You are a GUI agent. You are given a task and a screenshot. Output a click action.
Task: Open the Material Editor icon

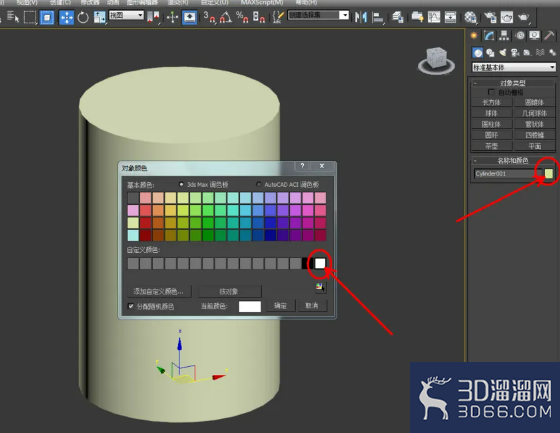(470, 17)
